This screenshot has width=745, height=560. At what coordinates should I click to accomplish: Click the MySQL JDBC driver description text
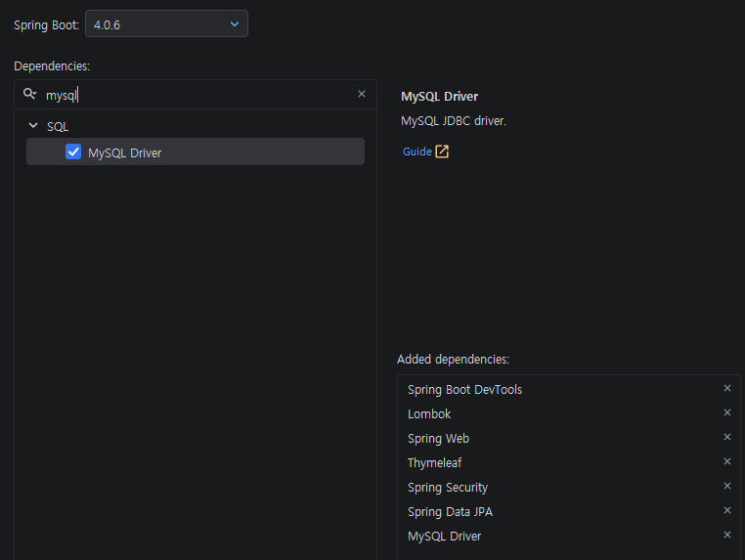click(x=454, y=121)
